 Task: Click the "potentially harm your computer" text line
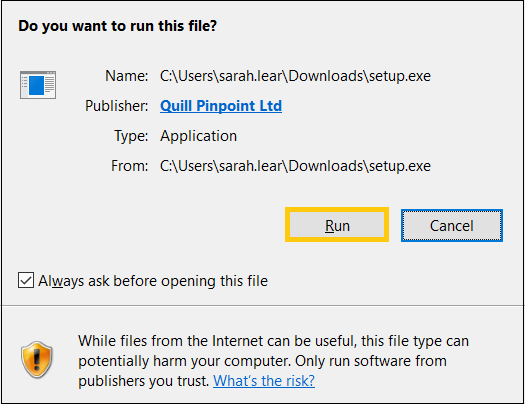tap(262, 361)
